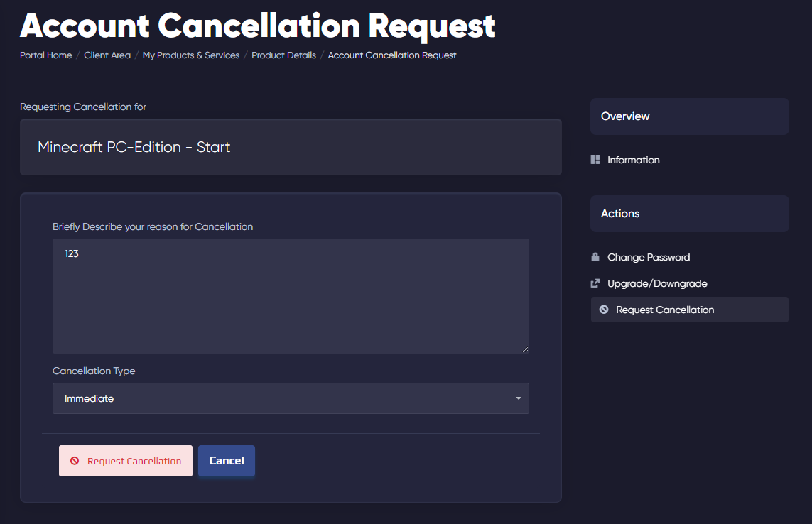Click the Request Cancellation submit button
Screen dimensions: 812x524
point(126,461)
